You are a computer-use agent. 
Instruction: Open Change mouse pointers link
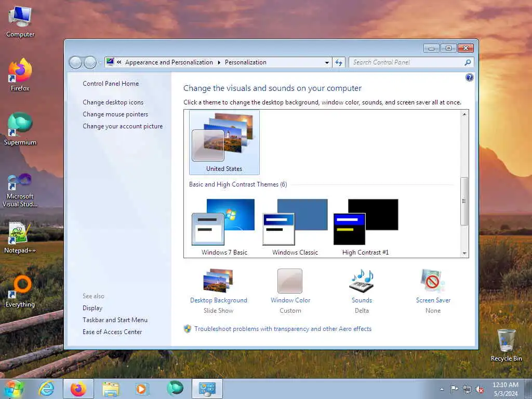pos(115,114)
